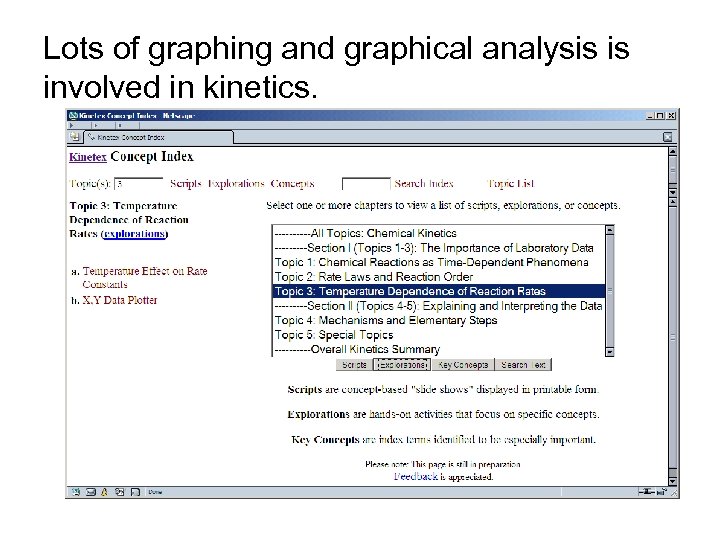
Task: Click the Explorations link in the top bar
Action: (x=236, y=184)
